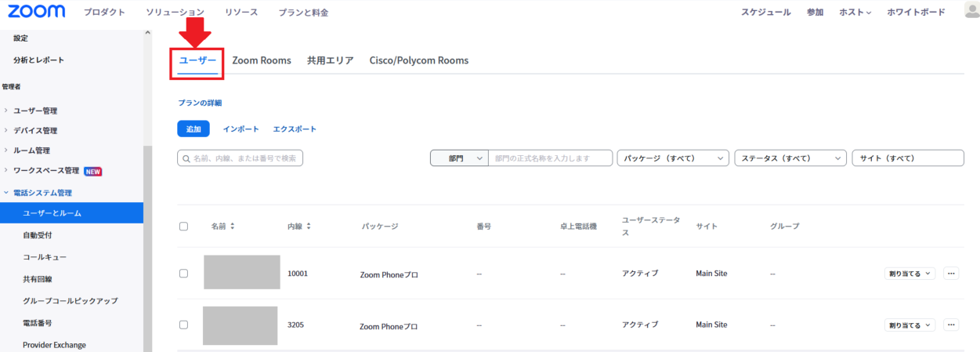Image resolution: width=980 pixels, height=352 pixels.
Task: Open the パッケージ（すべて）filter
Action: [x=673, y=158]
